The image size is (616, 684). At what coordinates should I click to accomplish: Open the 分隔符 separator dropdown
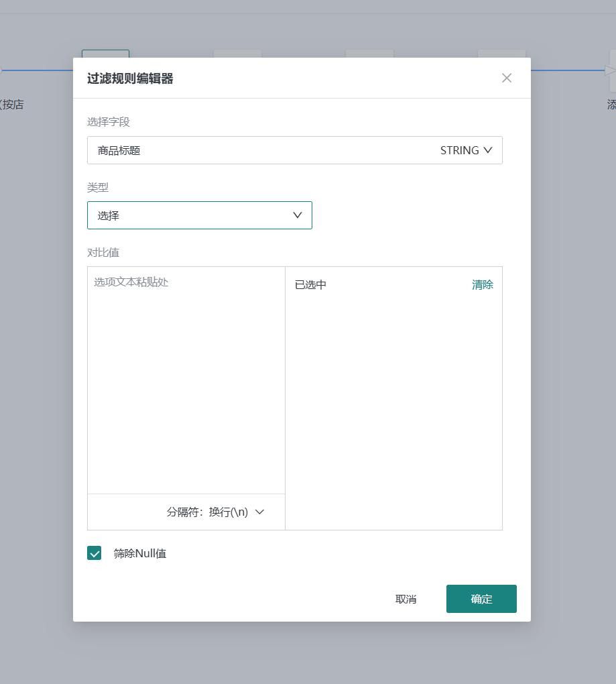click(214, 512)
